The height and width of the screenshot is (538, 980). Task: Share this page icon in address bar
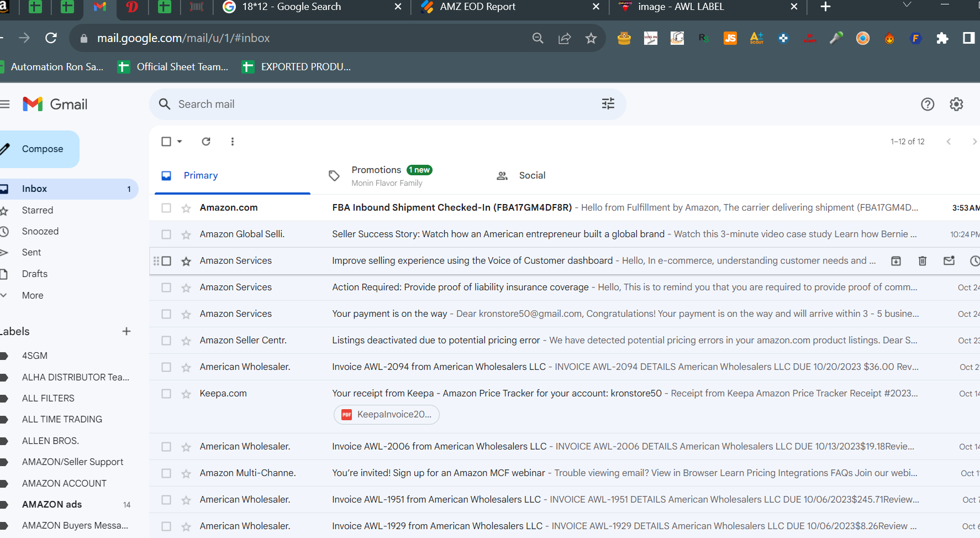[x=565, y=38]
